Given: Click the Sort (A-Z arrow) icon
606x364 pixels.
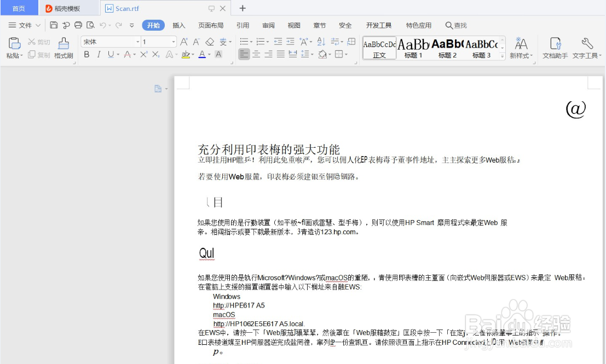Looking at the screenshot, I should click(321, 42).
